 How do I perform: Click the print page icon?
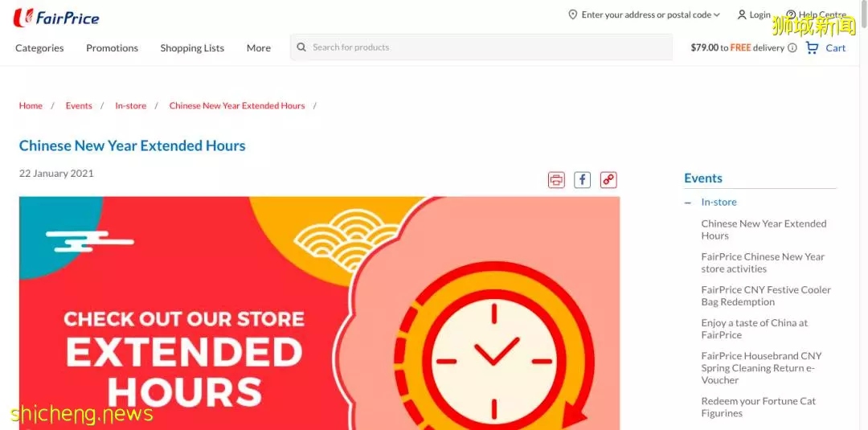click(556, 180)
